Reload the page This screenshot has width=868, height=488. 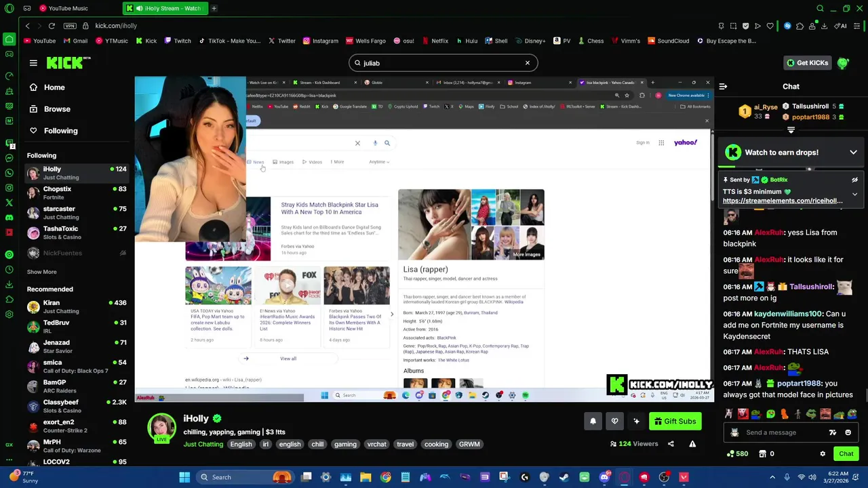coord(52,26)
